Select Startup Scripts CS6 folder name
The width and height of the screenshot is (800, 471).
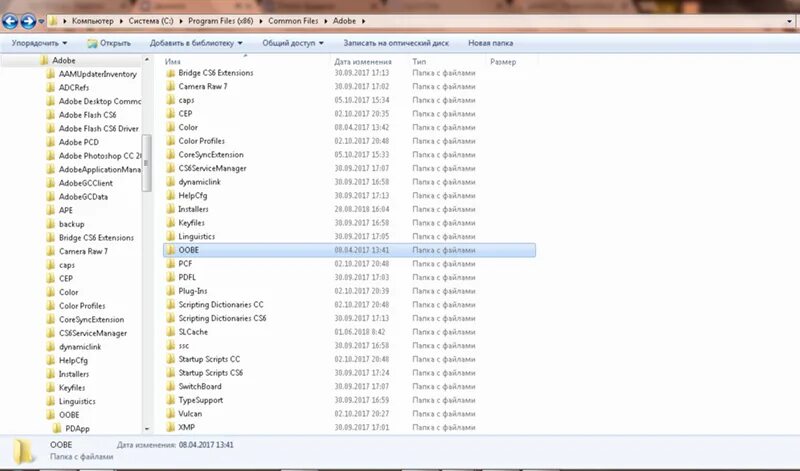click(x=211, y=373)
